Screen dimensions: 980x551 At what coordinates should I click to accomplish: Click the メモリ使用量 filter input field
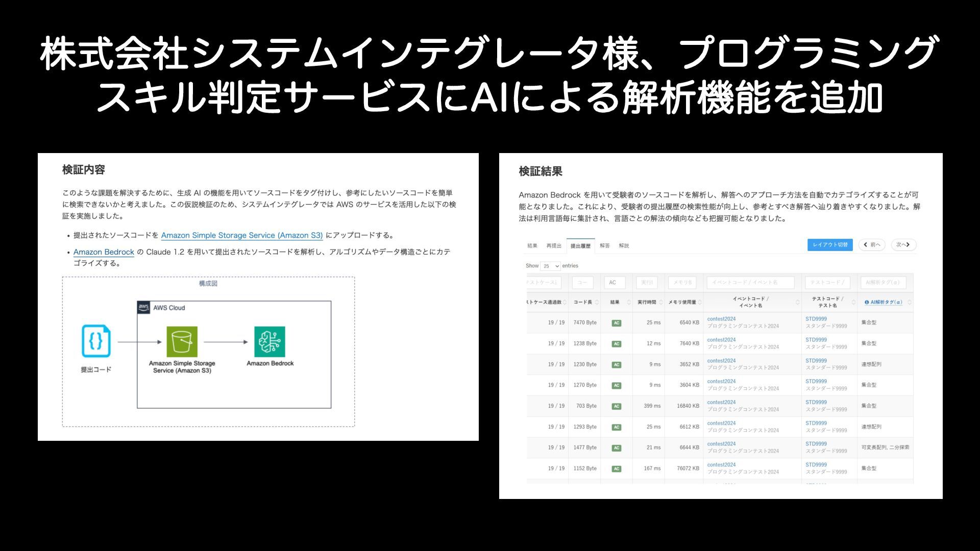click(682, 283)
